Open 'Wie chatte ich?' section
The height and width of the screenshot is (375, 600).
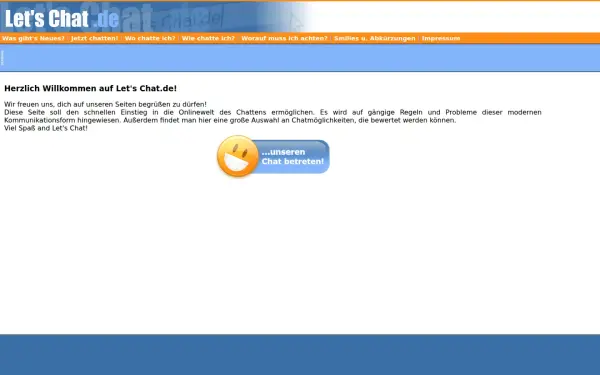[x=208, y=38]
